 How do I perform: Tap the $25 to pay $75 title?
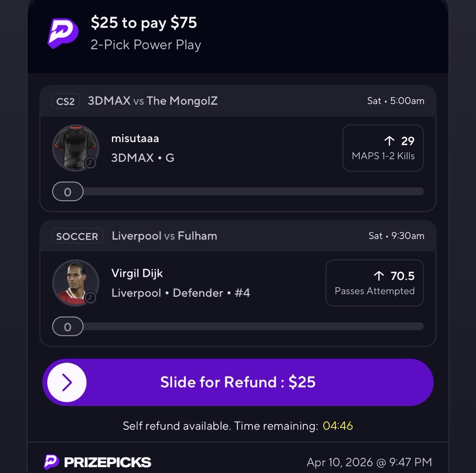144,23
